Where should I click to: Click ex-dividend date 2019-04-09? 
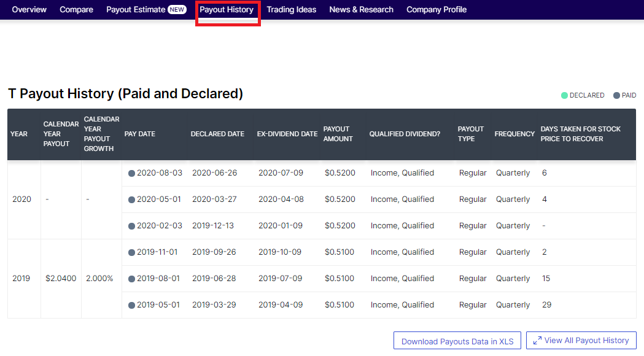pyautogui.click(x=281, y=304)
